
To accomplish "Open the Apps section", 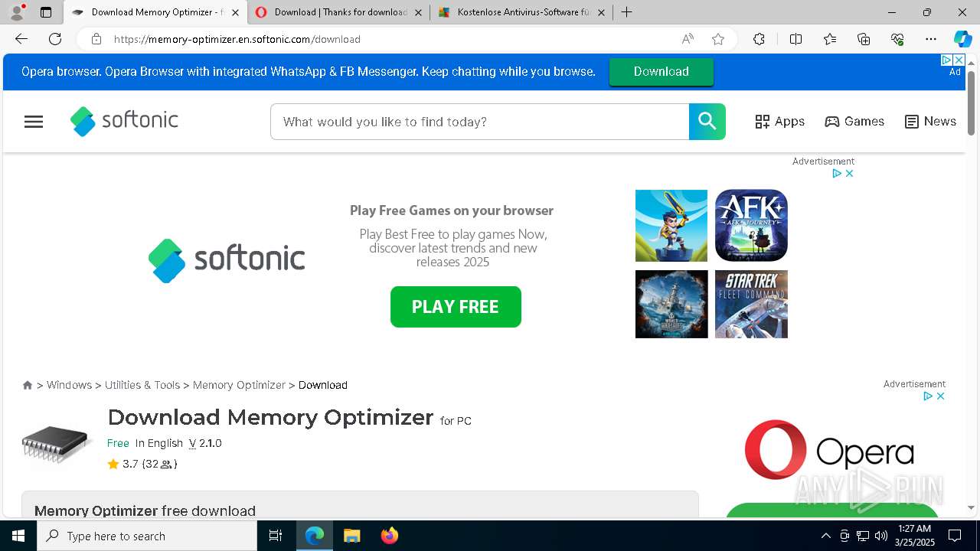I will pyautogui.click(x=779, y=122).
